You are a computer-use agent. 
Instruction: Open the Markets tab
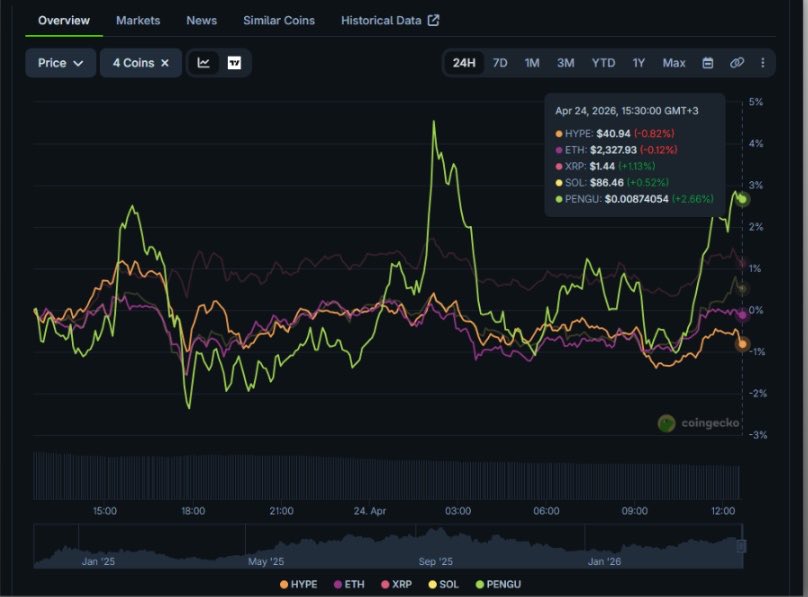[x=138, y=21]
